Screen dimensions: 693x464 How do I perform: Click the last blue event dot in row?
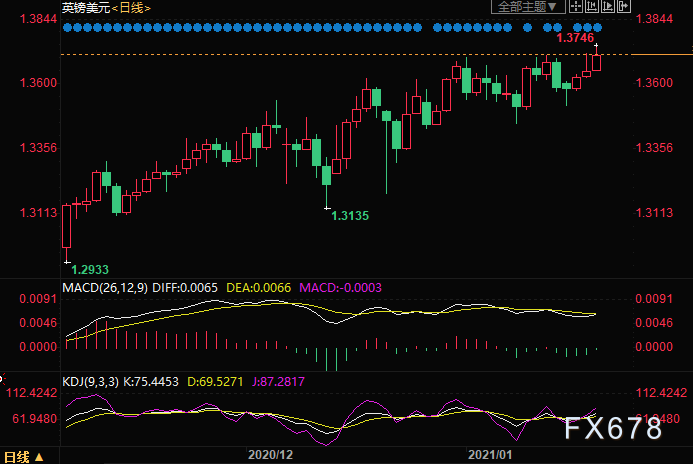pos(598,28)
